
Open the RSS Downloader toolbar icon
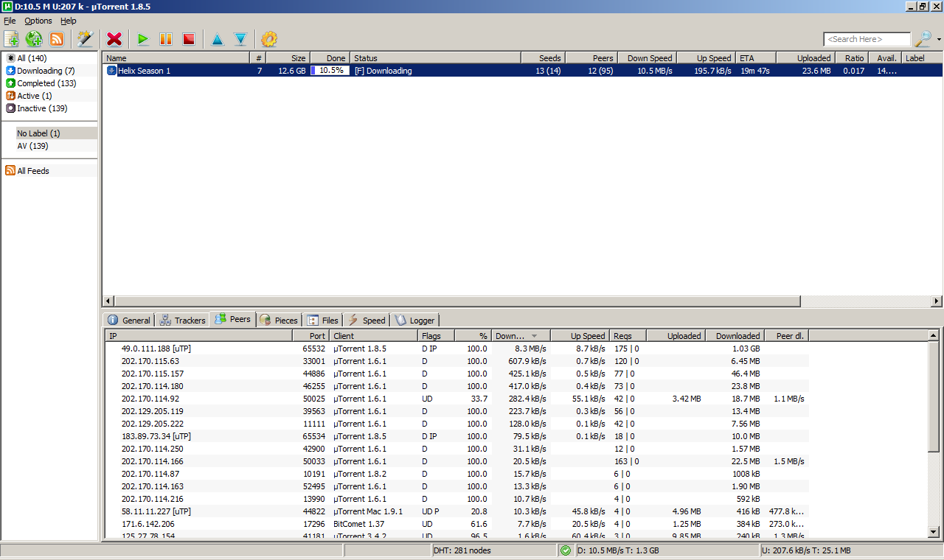[57, 39]
